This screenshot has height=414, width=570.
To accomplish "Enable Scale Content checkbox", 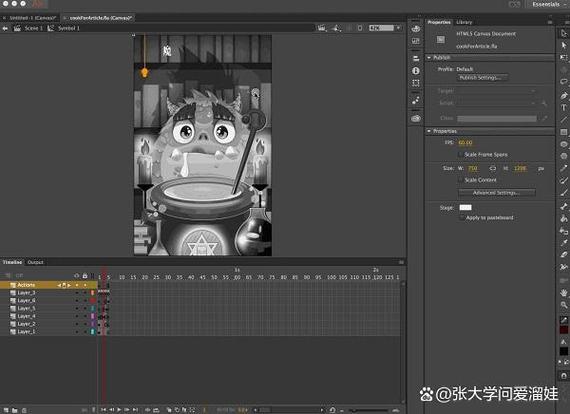I will pos(461,180).
